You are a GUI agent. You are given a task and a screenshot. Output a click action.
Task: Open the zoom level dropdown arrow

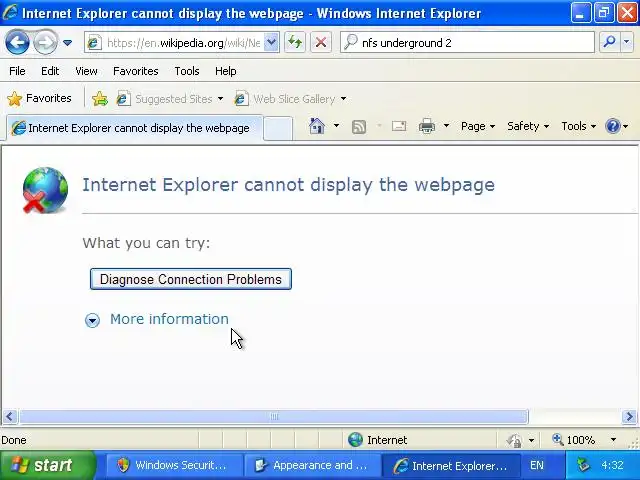[613, 440]
